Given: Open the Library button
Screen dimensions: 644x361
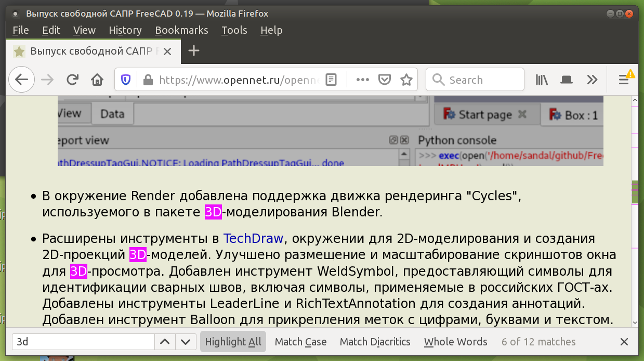Looking at the screenshot, I should pyautogui.click(x=542, y=80).
